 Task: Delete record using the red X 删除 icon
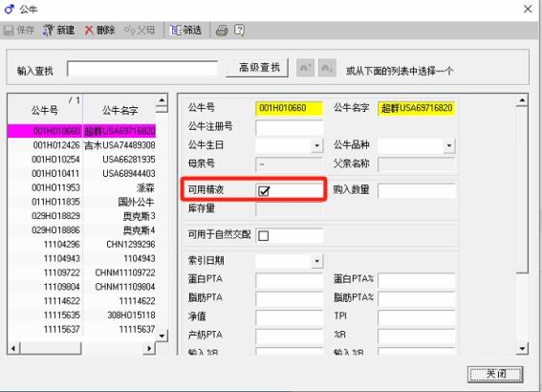click(100, 31)
